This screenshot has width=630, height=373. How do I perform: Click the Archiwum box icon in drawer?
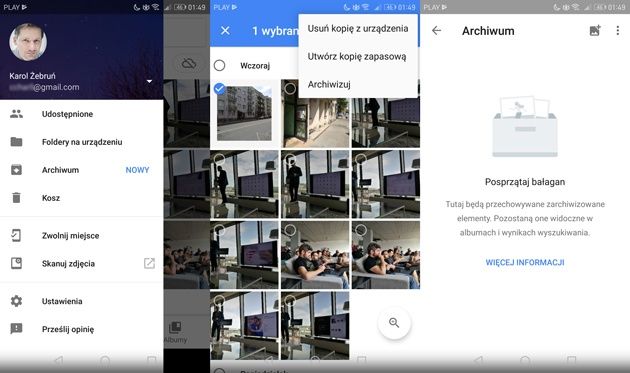pyautogui.click(x=16, y=170)
